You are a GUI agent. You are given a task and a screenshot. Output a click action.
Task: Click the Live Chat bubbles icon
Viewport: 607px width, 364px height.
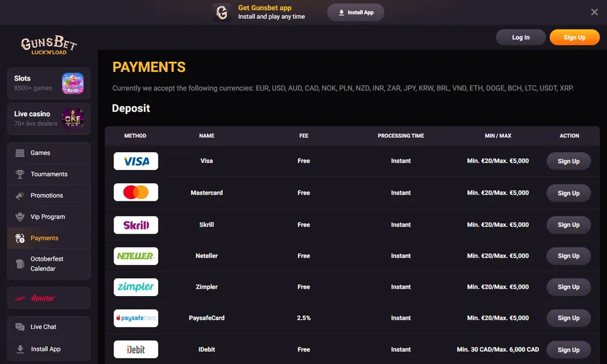tap(20, 327)
